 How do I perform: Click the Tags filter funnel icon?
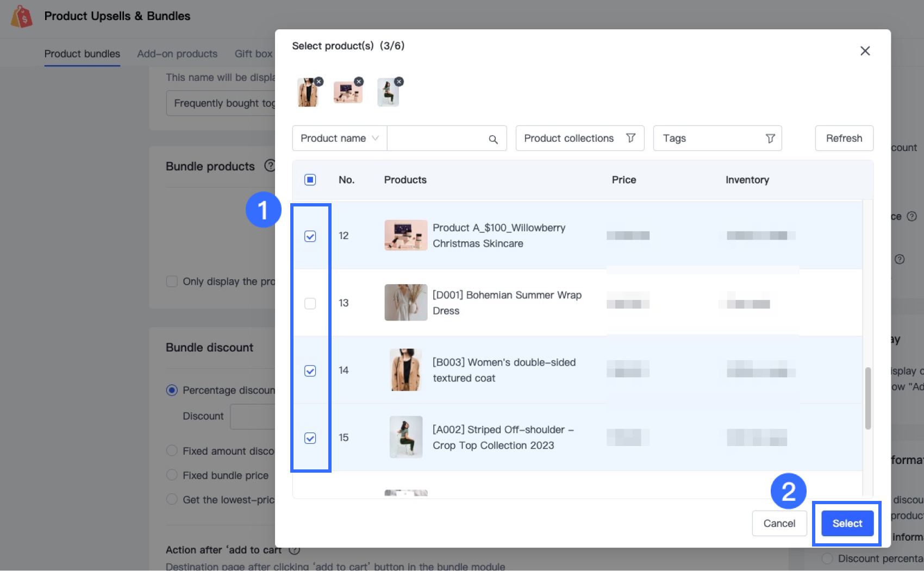(770, 139)
